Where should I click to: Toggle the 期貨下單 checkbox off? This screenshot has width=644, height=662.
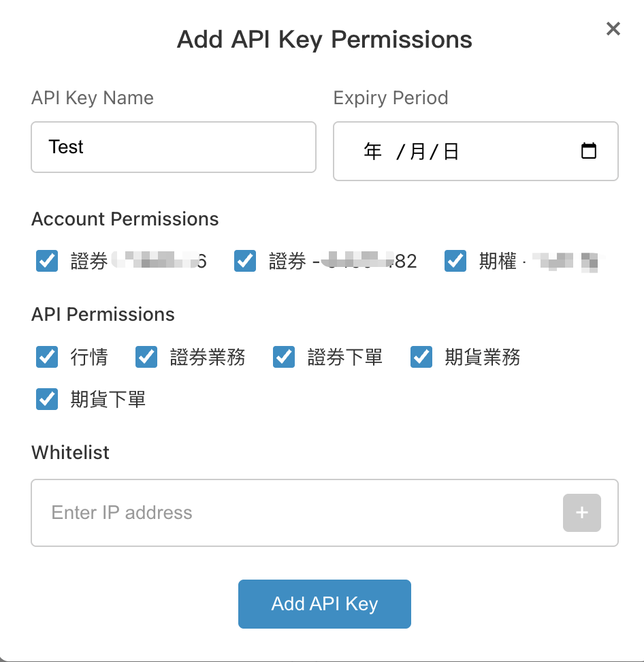tap(46, 398)
